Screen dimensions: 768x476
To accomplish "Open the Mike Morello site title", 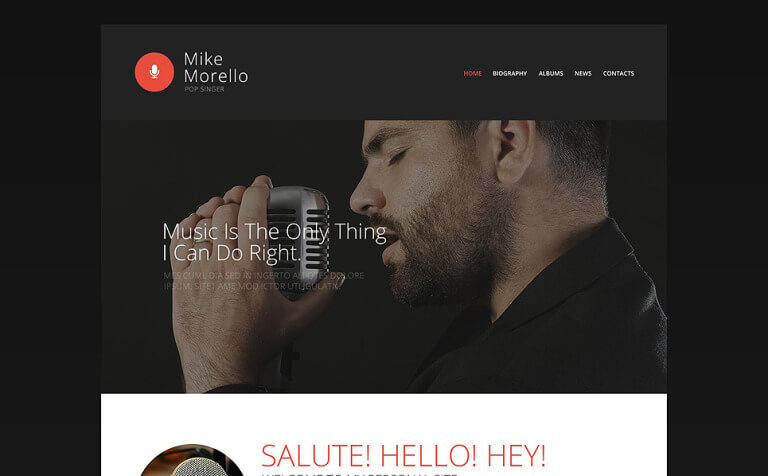I will pos(216,67).
